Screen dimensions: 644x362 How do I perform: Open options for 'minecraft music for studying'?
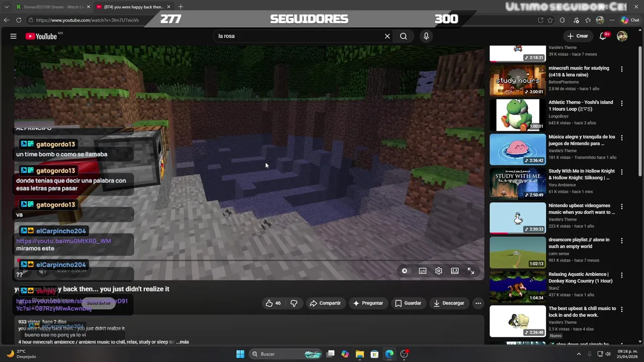[x=621, y=69]
